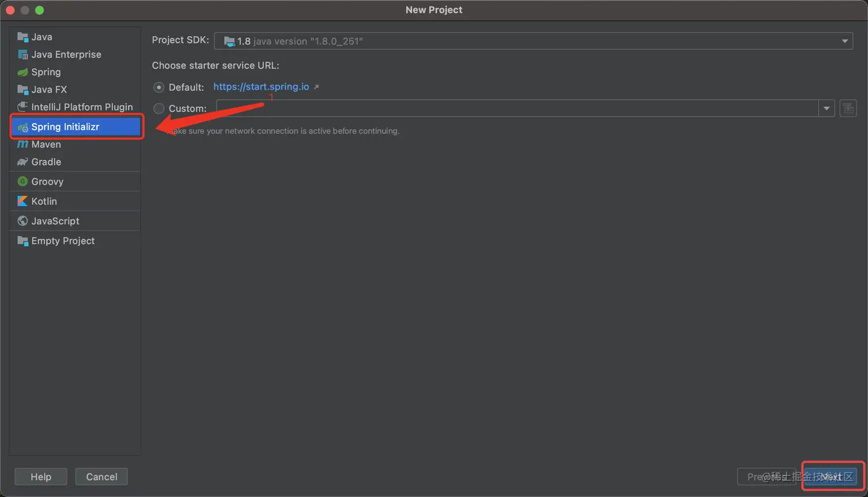Choose Java FX project type label
Screen dimensions: 868x497
coord(49,90)
